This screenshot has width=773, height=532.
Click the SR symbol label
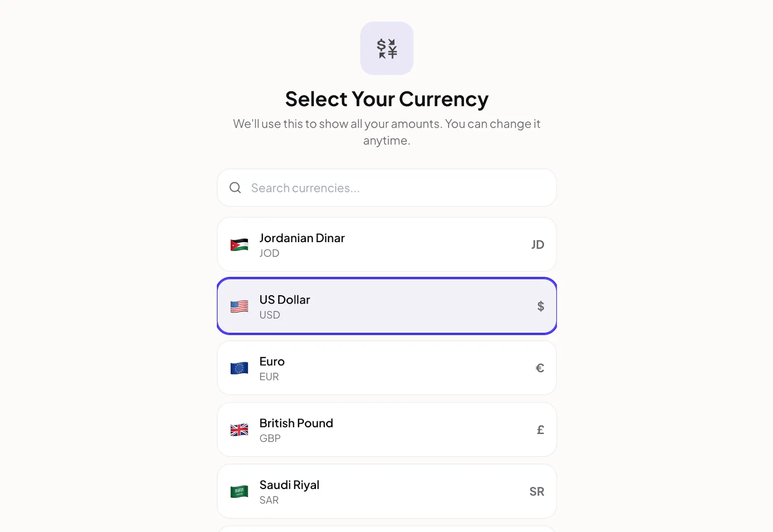(x=537, y=491)
